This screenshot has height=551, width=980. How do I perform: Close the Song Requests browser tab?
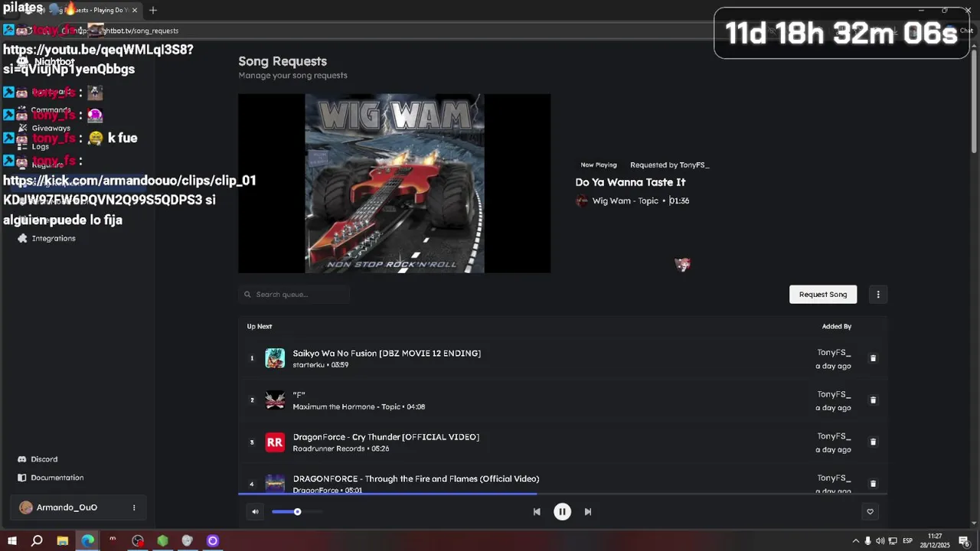tap(135, 10)
